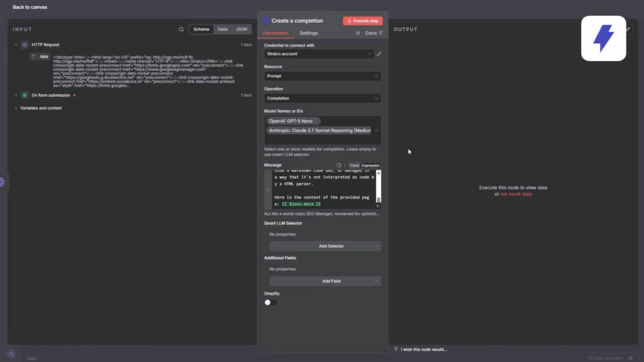The image size is (644, 362).
Task: Click the back arrow next to Back to canvas
Action: (x=8, y=7)
